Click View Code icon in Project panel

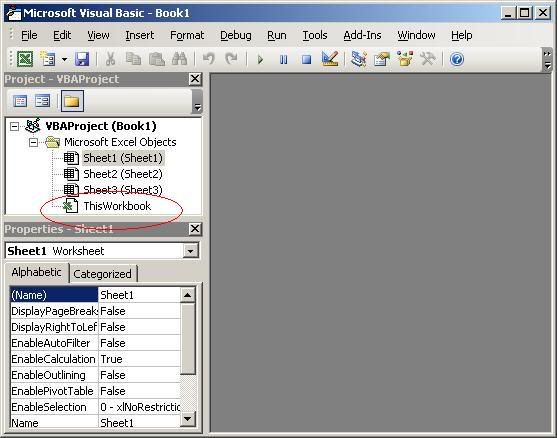coord(20,101)
